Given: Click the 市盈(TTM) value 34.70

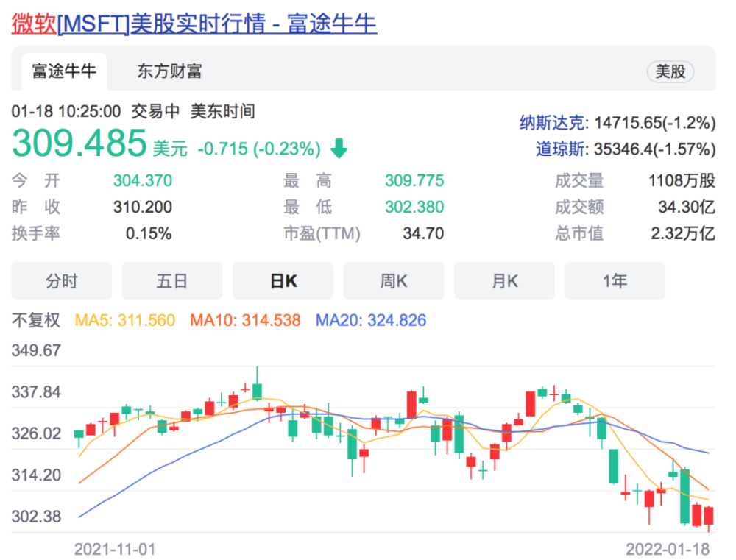Looking at the screenshot, I should point(423,233).
